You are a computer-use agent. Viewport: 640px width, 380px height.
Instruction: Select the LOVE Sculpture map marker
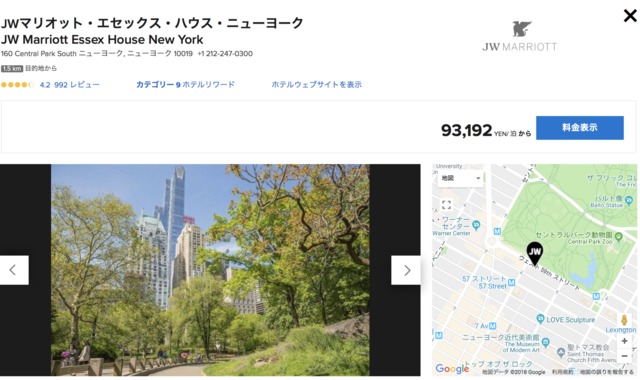tap(540, 319)
